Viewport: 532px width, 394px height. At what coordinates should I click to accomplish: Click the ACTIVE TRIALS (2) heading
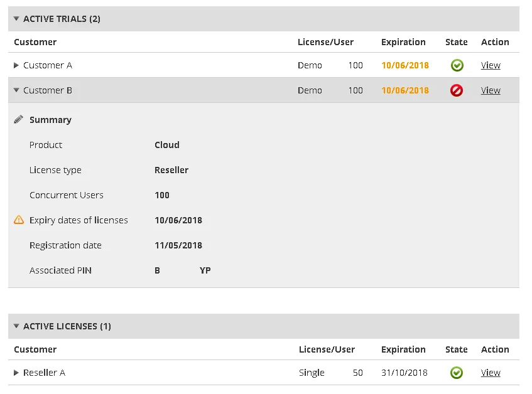tap(62, 19)
